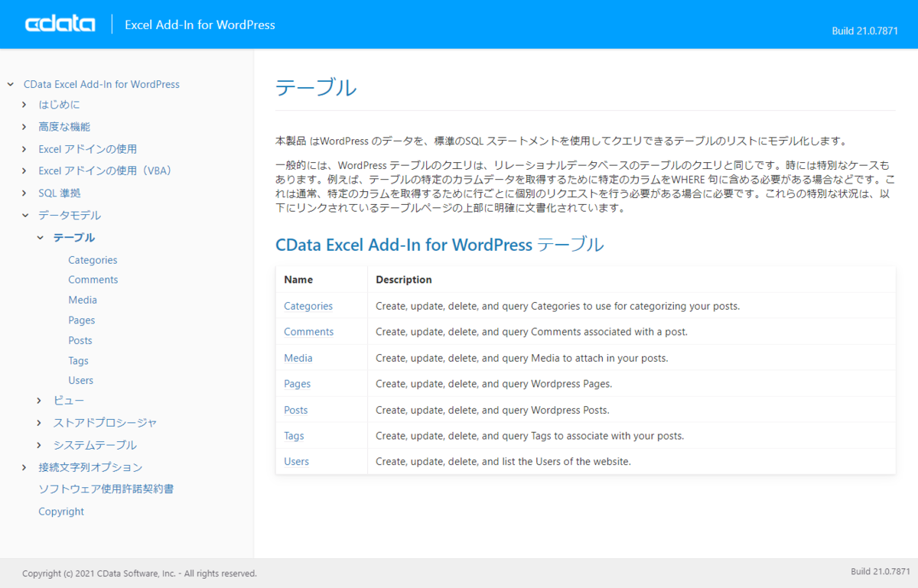Viewport: 918px width, 588px height.
Task: Follow Categories link in table
Action: click(x=308, y=306)
